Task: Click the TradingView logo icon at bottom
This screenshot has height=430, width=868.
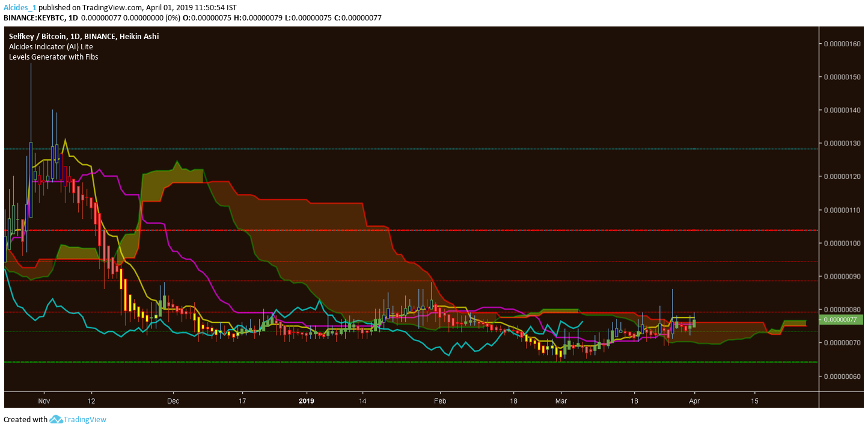Action: point(57,419)
